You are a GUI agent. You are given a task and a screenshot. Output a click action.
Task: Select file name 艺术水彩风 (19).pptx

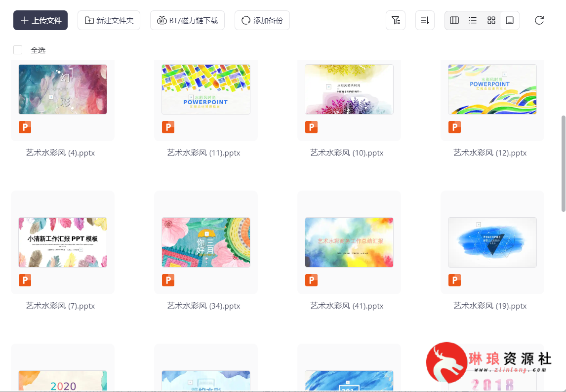(490, 306)
